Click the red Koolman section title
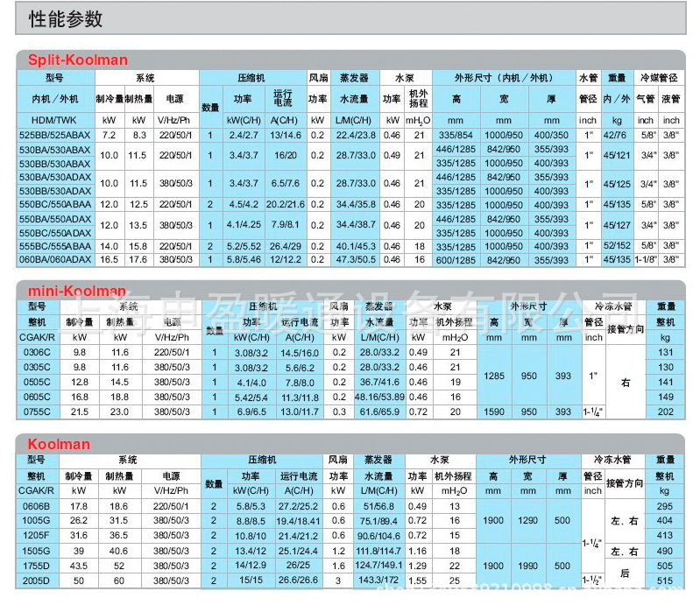This screenshot has height=612, width=700. tap(59, 444)
